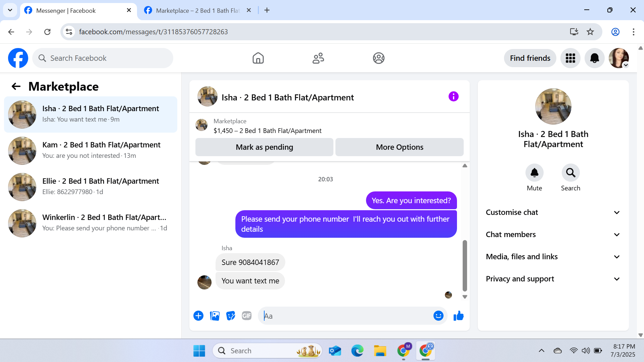Open Isha conversation in list
This screenshot has height=362, width=644.
[91, 114]
